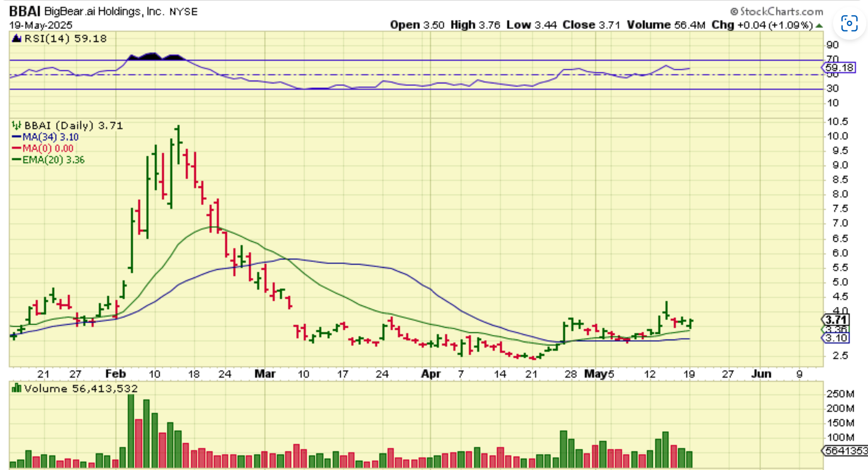
Task: Click the Jun label on date axis
Action: 761,374
